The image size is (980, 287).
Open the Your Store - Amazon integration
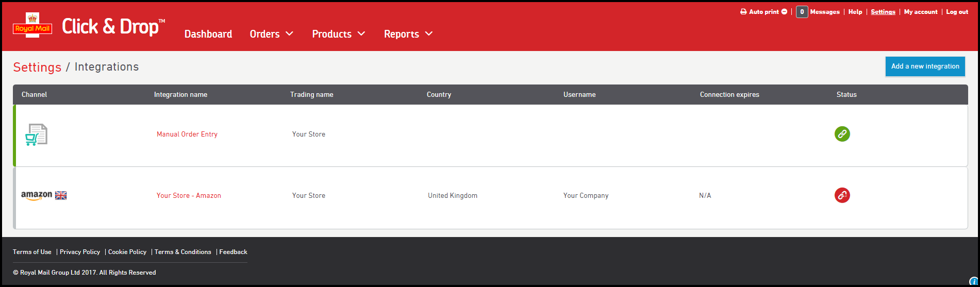tap(189, 195)
